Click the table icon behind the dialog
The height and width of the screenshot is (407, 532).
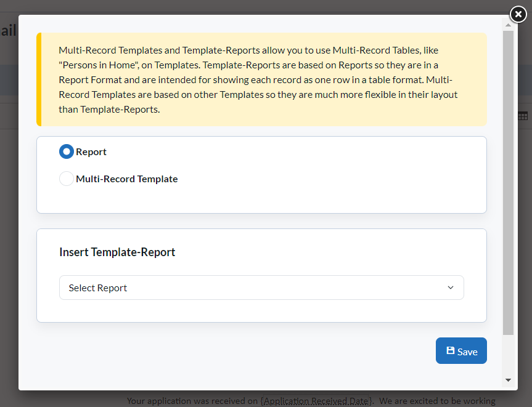pos(523,116)
